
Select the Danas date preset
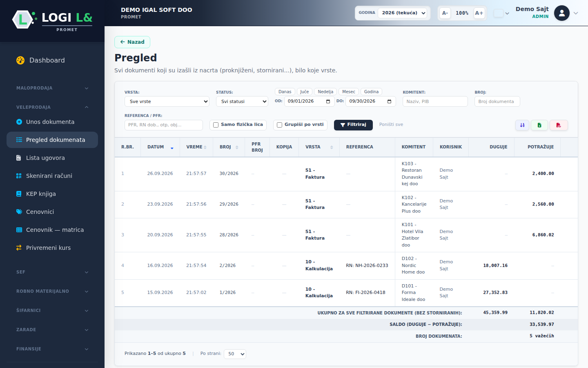pos(285,92)
